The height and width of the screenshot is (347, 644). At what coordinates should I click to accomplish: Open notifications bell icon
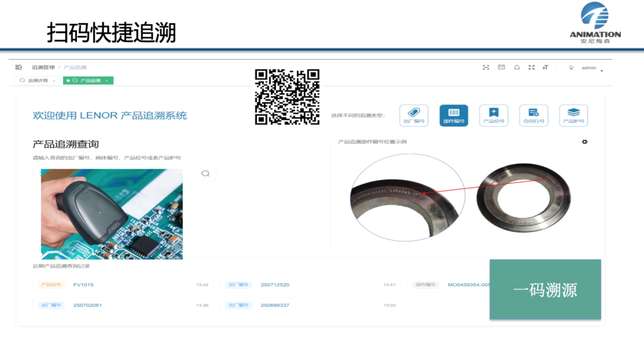(x=516, y=67)
